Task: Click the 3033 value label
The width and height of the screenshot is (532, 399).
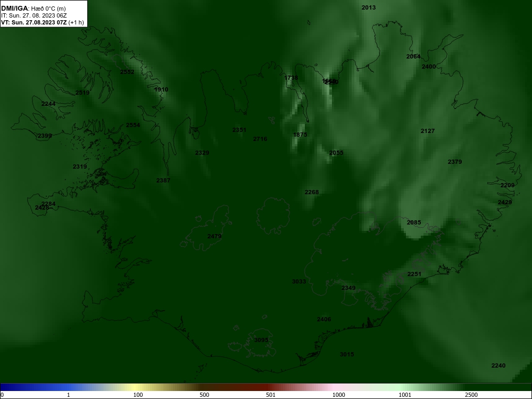Action: pyautogui.click(x=299, y=281)
